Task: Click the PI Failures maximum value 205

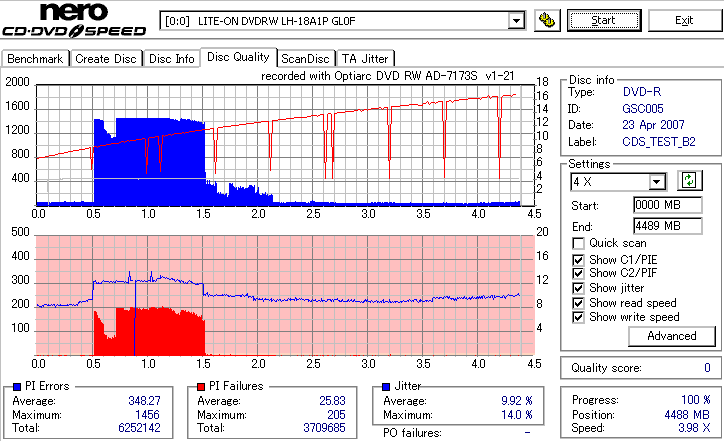Action: pos(336,415)
